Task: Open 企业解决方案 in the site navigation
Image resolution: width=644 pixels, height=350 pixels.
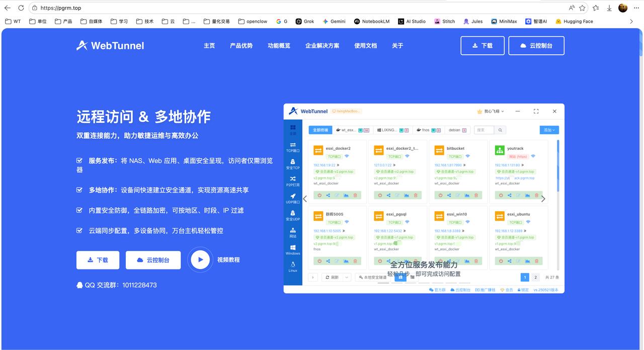Action: tap(322, 46)
